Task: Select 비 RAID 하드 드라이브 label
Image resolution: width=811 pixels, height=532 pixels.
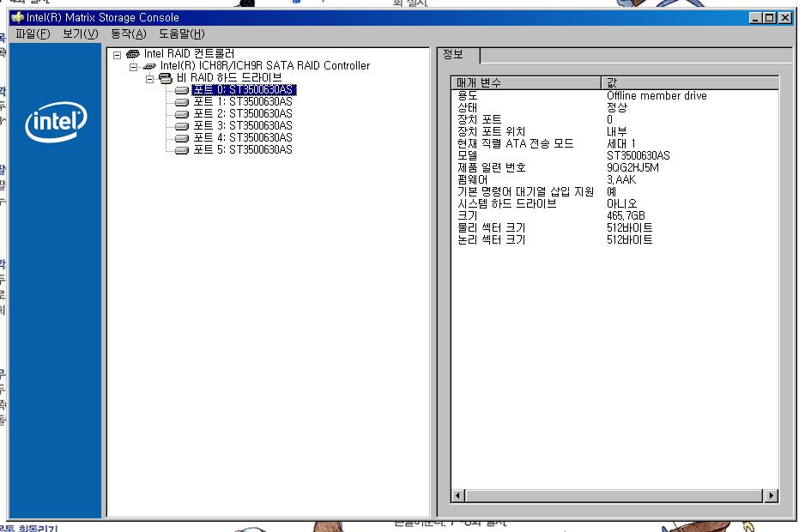Action: tap(229, 77)
